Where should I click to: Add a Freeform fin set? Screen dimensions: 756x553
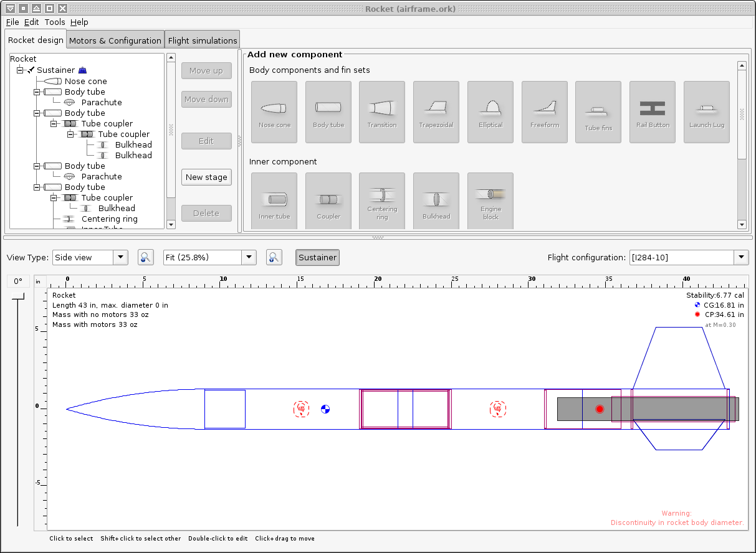click(545, 112)
